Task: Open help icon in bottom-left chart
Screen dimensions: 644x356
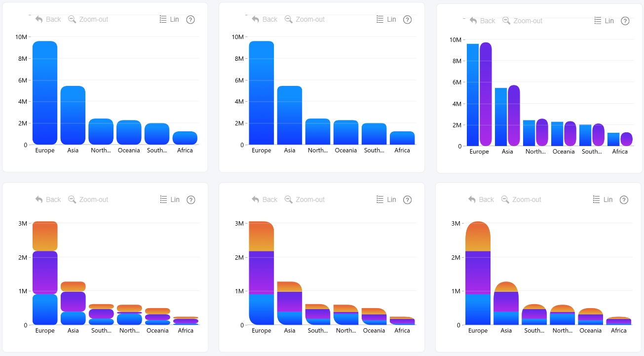Action: [191, 200]
